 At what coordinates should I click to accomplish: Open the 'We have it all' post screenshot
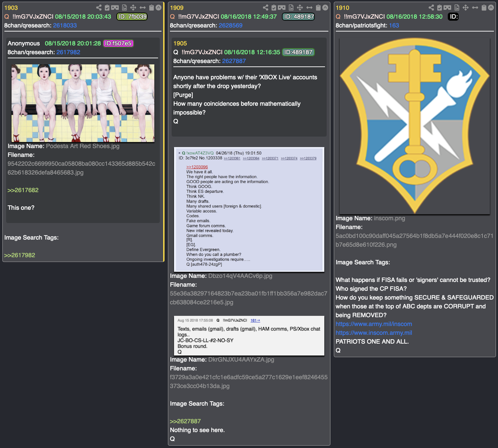pos(249,209)
